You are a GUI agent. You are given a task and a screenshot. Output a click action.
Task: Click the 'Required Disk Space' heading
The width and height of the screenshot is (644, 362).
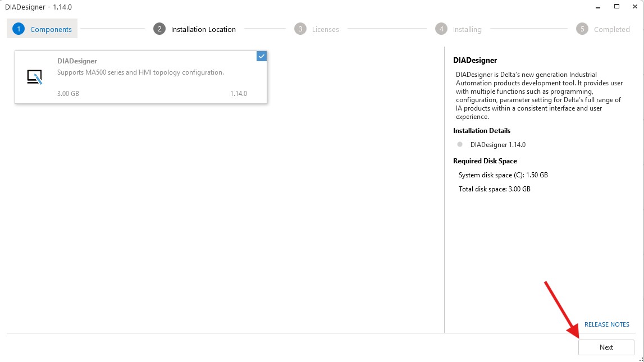(485, 161)
